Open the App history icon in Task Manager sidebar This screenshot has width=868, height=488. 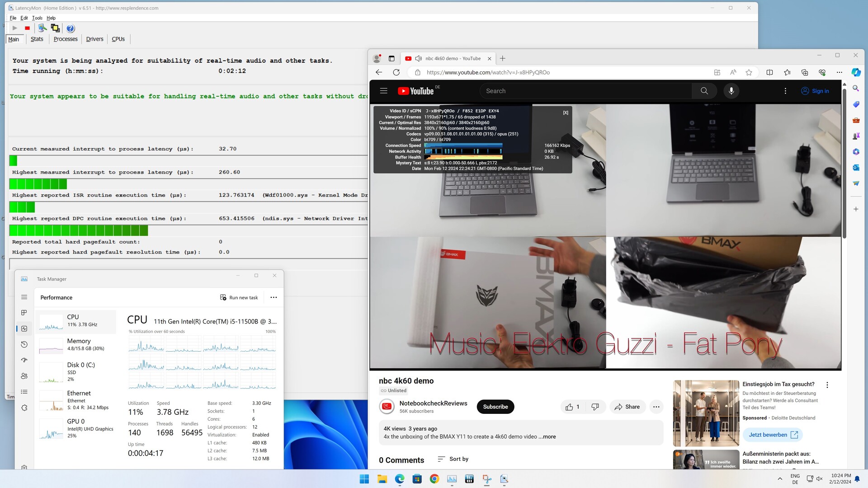coord(24,345)
